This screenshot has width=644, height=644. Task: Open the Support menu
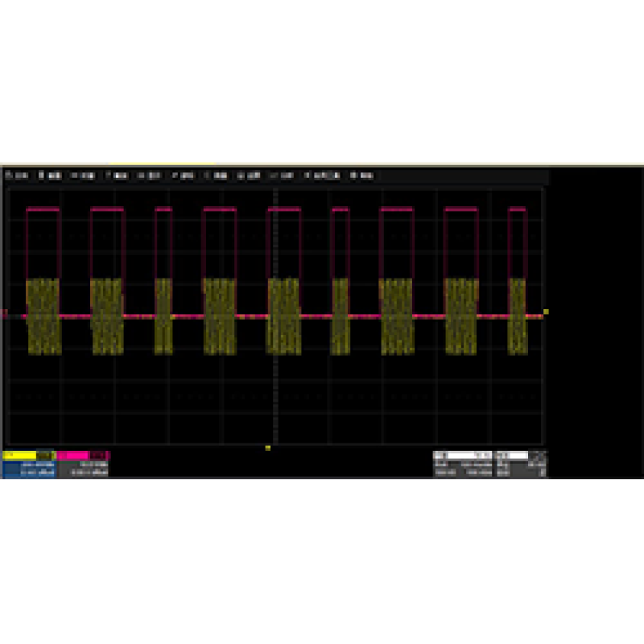coord(361,175)
